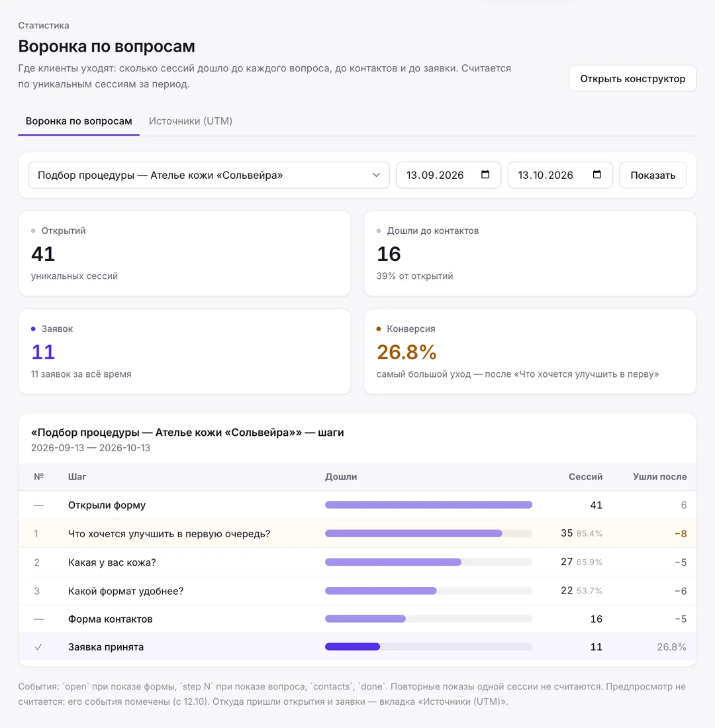Click the sessions value «35 85.4%»
The width and height of the screenshot is (715, 728).
(x=581, y=533)
